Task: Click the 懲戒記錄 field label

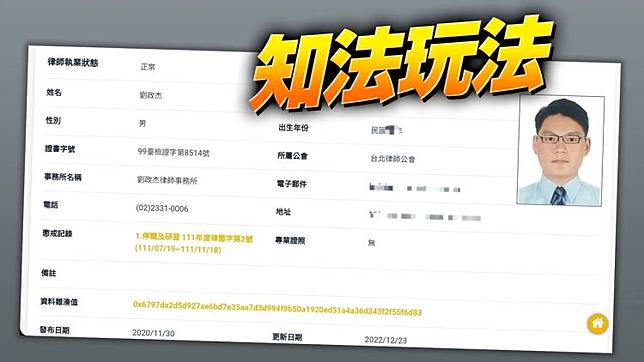Action: (x=57, y=233)
